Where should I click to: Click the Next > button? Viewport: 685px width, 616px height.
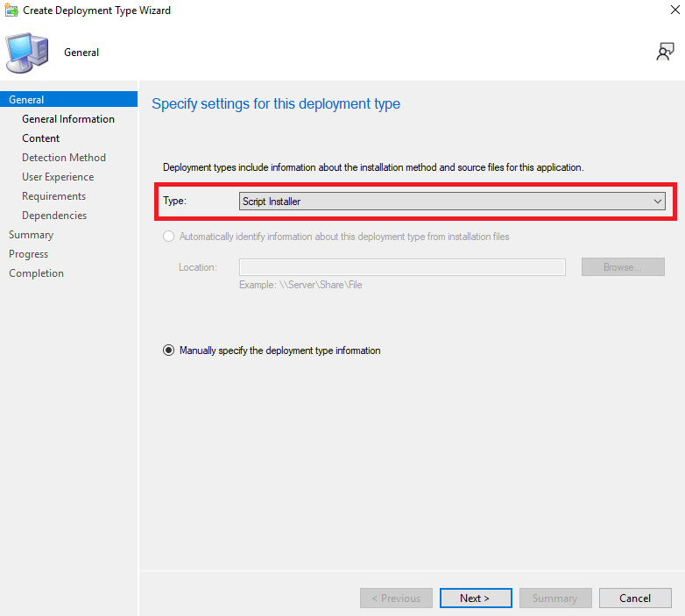pyautogui.click(x=475, y=598)
